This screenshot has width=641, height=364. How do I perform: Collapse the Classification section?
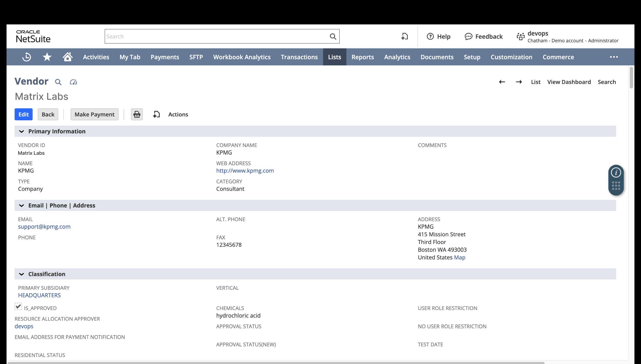[22, 274]
